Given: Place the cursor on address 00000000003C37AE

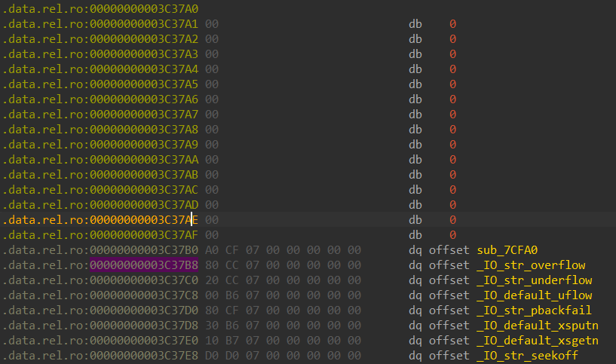Looking at the screenshot, I should pyautogui.click(x=144, y=220).
